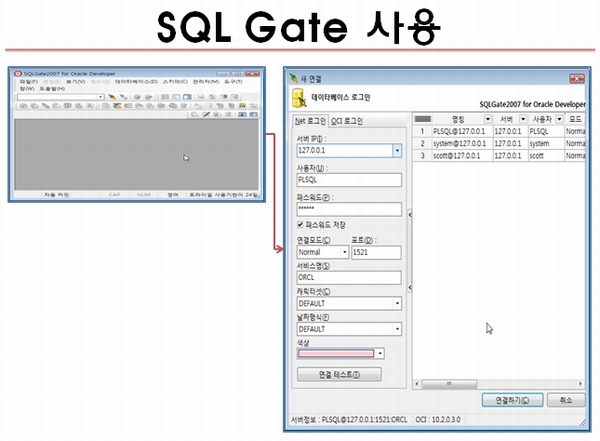
Task: Toggle the 패스워드 저장 checkbox
Action: (x=300, y=225)
